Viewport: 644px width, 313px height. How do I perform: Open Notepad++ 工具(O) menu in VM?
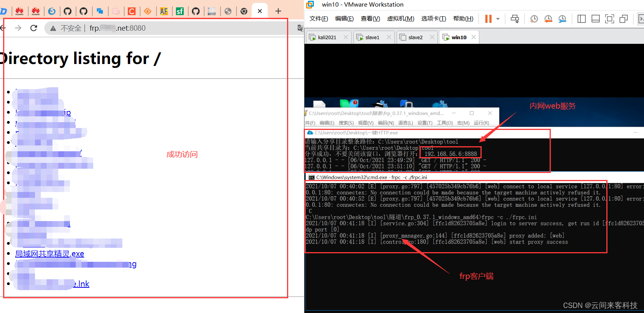tap(445, 123)
